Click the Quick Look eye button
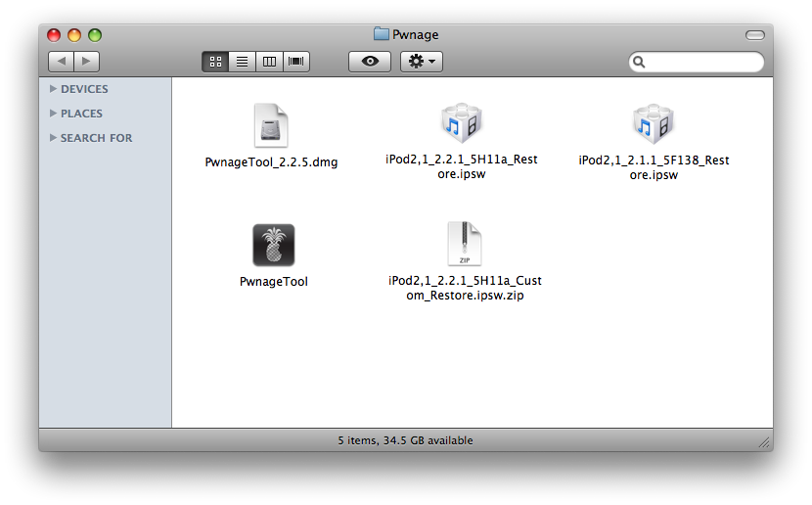Viewport: 812px width, 505px height. point(370,62)
